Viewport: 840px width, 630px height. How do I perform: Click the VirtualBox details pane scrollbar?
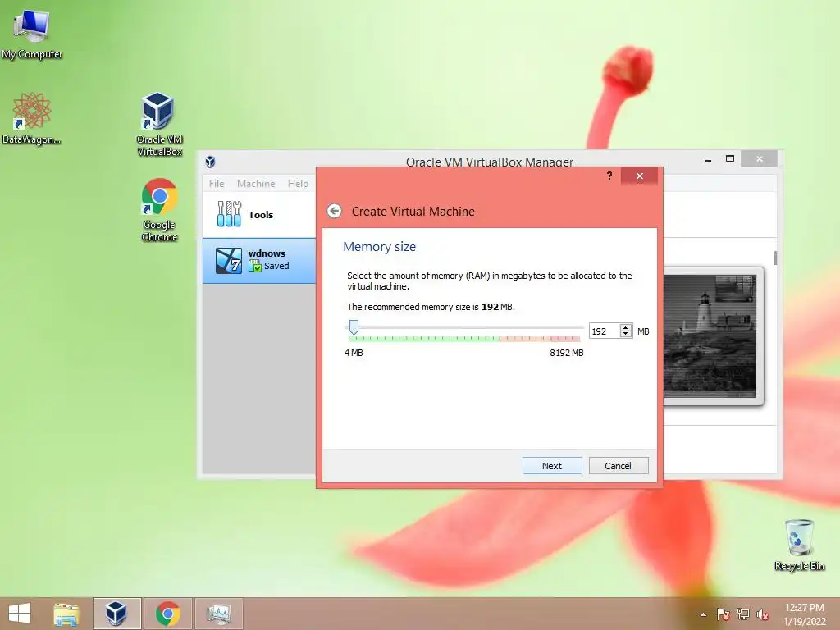click(x=775, y=257)
